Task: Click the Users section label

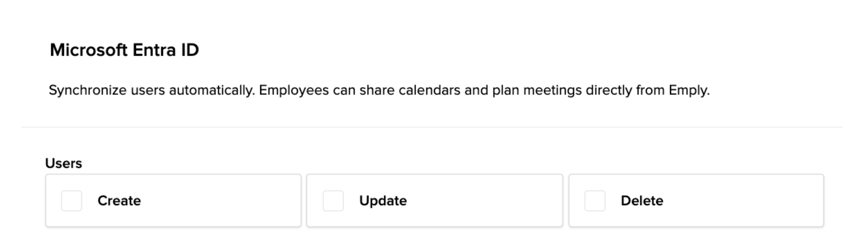Action: (64, 164)
